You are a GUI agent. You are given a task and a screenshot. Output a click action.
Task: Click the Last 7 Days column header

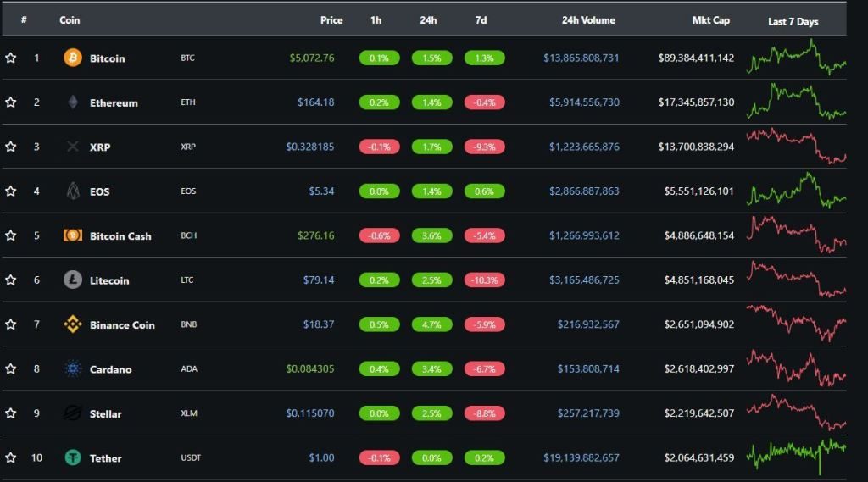(793, 21)
